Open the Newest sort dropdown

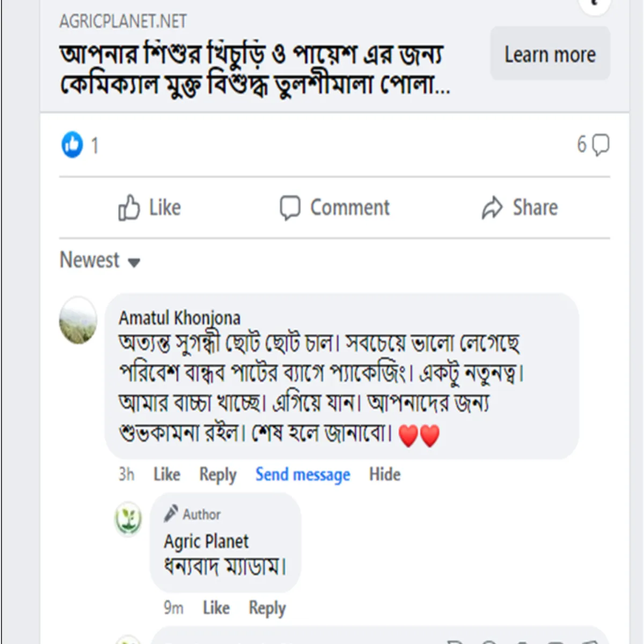[100, 260]
